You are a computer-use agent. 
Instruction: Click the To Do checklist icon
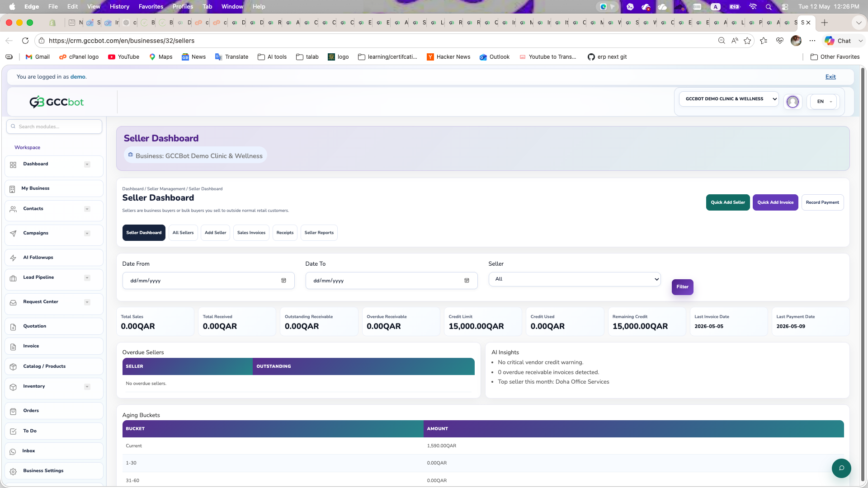pos(13,432)
